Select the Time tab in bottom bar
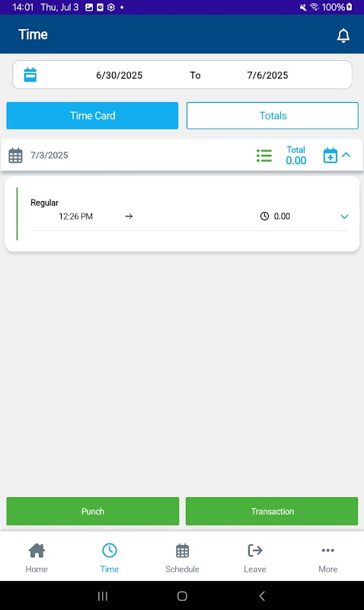364x610 pixels. (x=109, y=558)
